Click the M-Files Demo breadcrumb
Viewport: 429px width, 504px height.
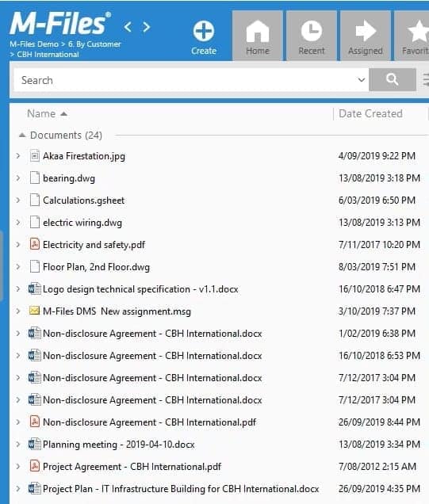(x=34, y=44)
